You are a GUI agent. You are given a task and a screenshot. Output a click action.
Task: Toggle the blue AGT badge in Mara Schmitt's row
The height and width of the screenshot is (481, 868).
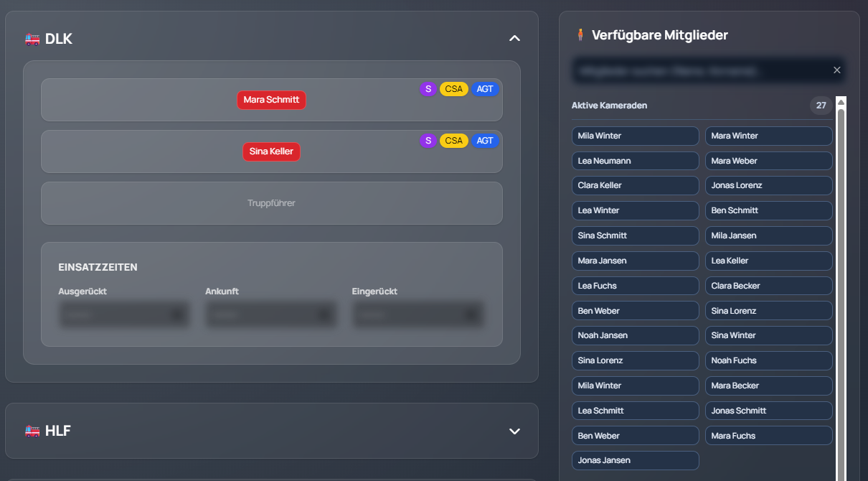pos(485,89)
